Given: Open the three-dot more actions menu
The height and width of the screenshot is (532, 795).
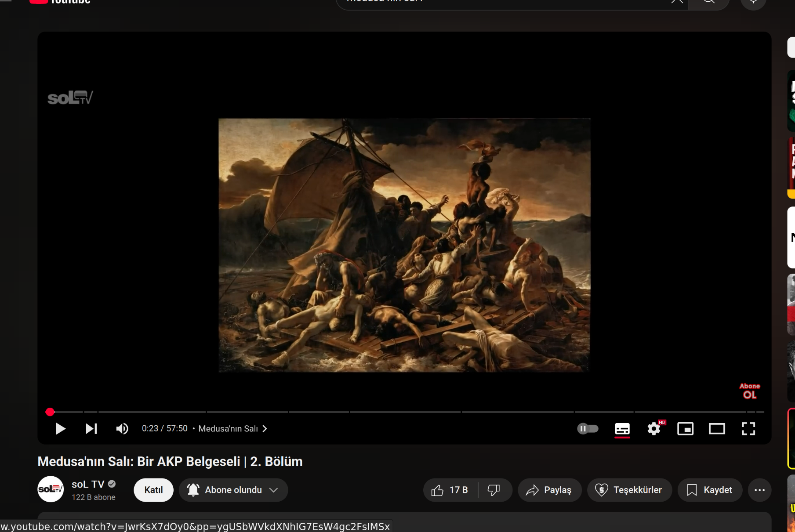Looking at the screenshot, I should click(x=760, y=490).
